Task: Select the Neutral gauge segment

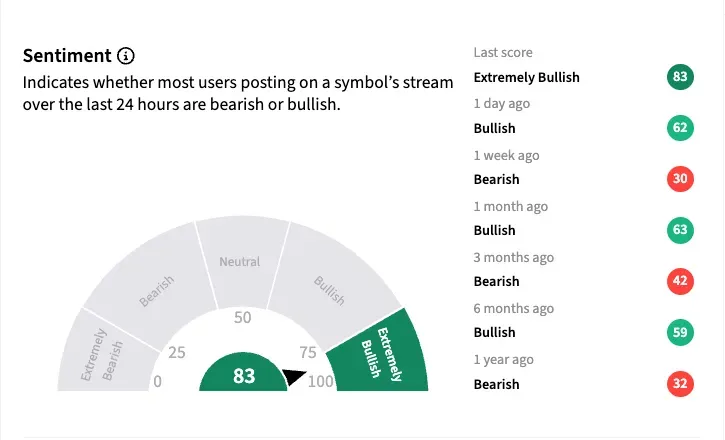Action: click(x=240, y=260)
